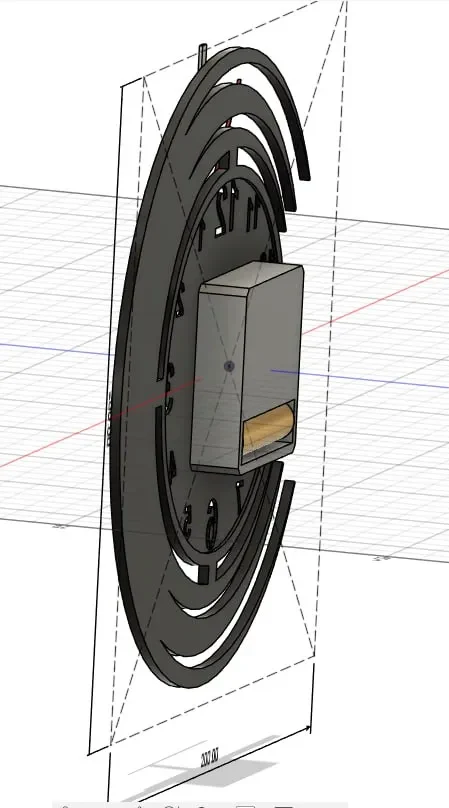This screenshot has width=449, height=808.
Task: Click the battery compartment opening frame
Action: pyautogui.click(x=269, y=429)
